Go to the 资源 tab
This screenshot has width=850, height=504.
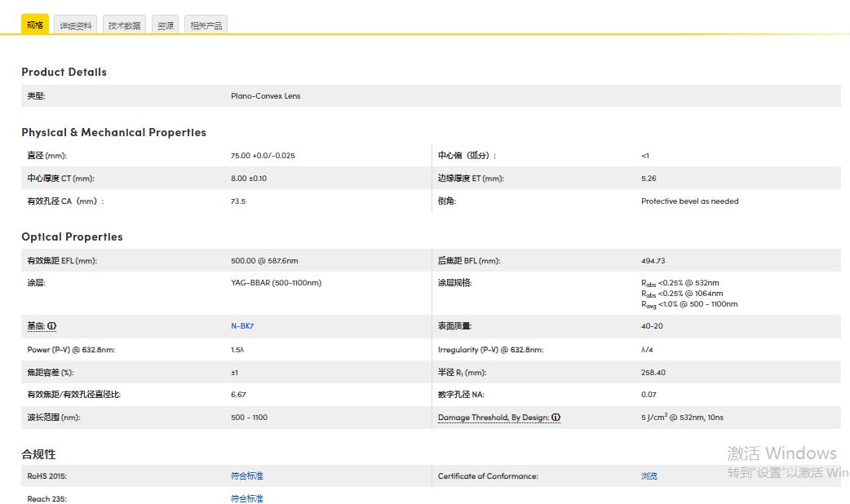(166, 26)
